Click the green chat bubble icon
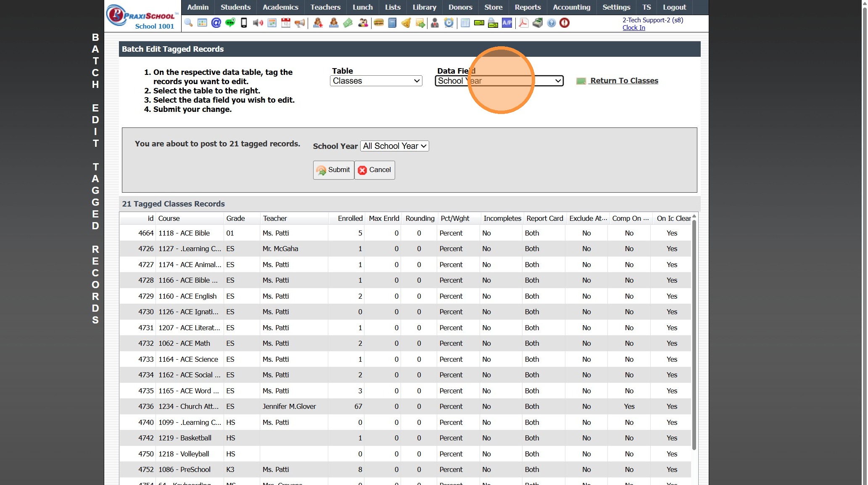 (x=230, y=23)
